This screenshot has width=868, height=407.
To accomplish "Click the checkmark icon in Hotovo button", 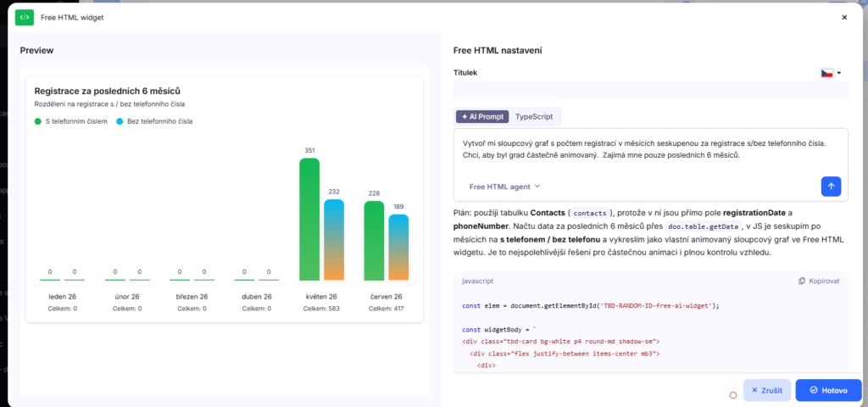I will [x=813, y=390].
